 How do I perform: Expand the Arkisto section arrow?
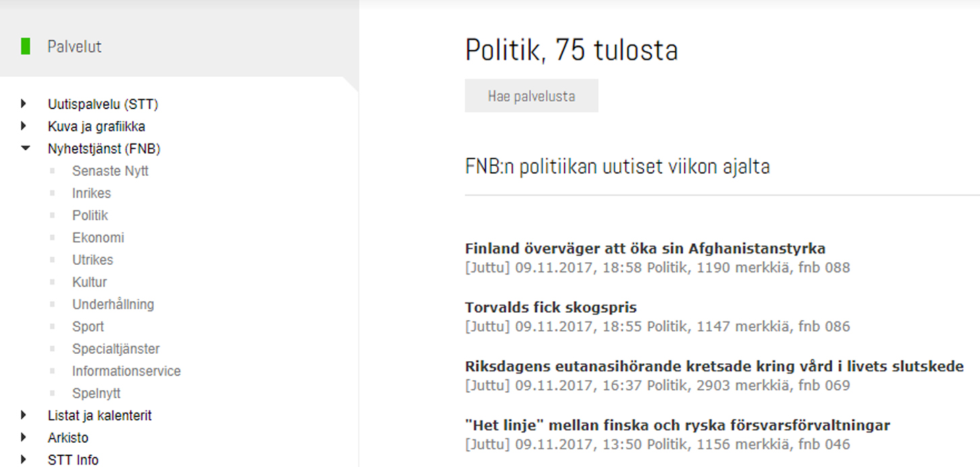[x=24, y=437]
